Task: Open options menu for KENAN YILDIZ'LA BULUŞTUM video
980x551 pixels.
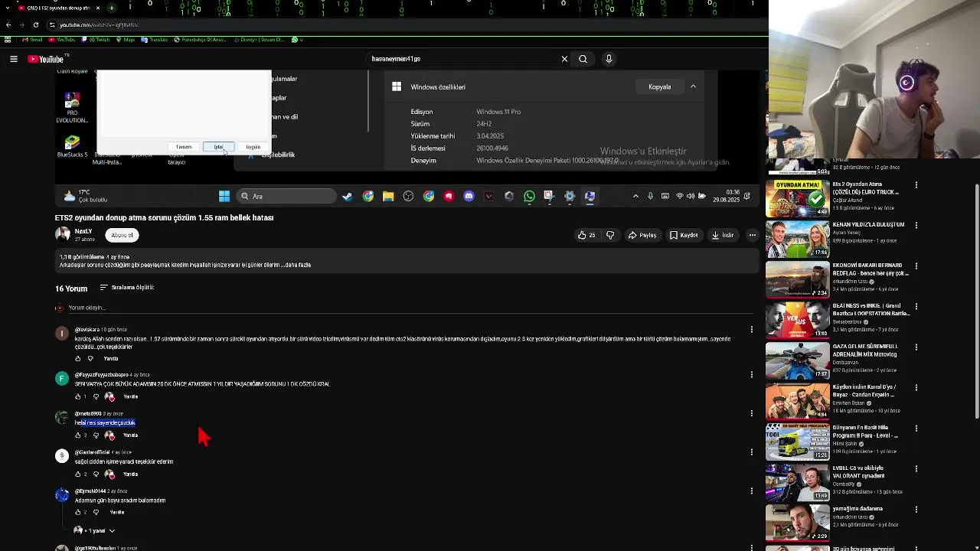Action: point(916,225)
